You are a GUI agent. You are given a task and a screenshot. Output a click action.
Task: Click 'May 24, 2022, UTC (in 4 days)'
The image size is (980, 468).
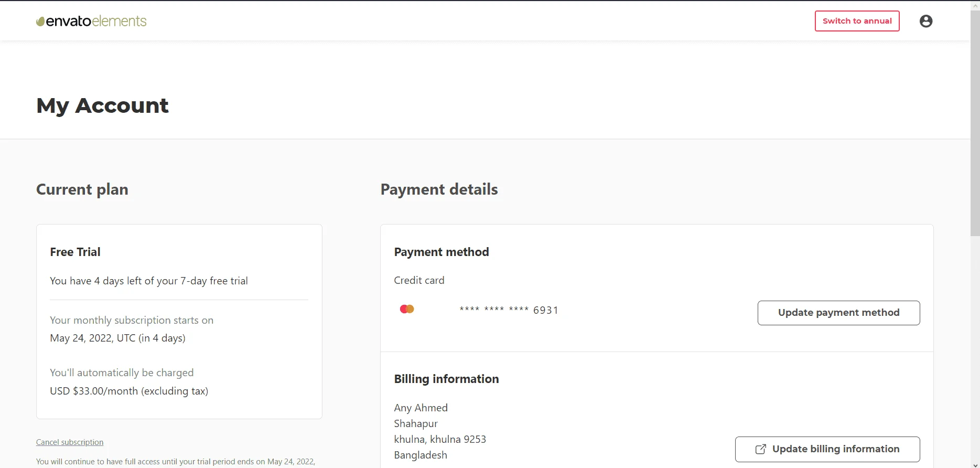[x=117, y=338]
